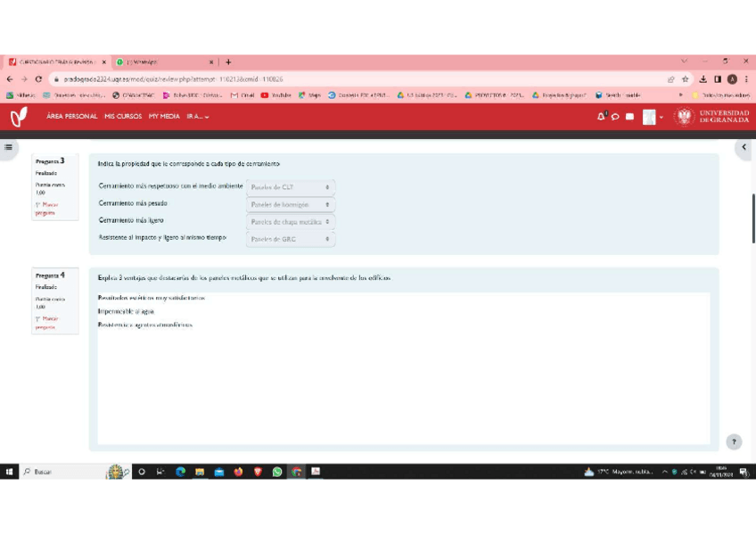Open MY MEDIA in the navigation bar
Image resolution: width=756 pixels, height=534 pixels.
click(164, 117)
